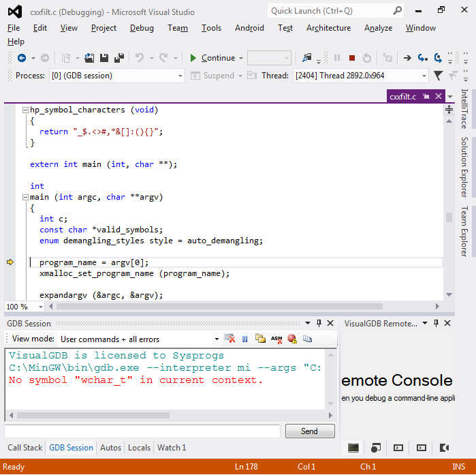Click the Navigate Backward arrow icon
476x475 pixels.
(22, 58)
